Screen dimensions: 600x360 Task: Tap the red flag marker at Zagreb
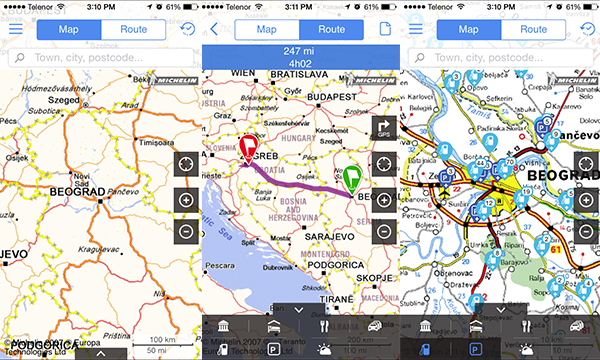pyautogui.click(x=248, y=149)
